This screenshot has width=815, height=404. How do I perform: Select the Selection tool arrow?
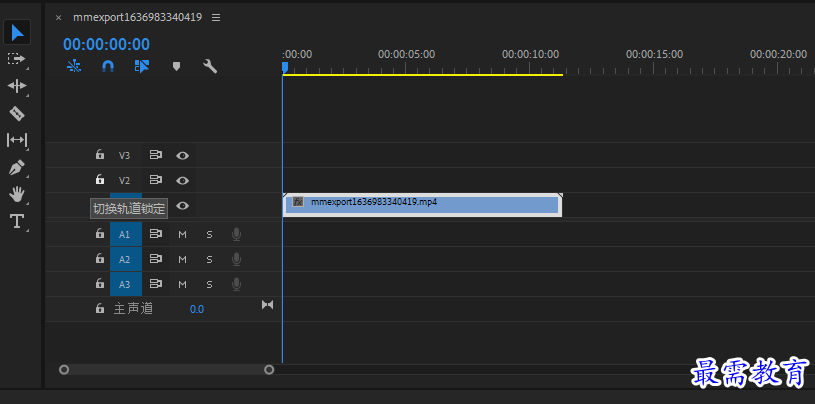(17, 32)
